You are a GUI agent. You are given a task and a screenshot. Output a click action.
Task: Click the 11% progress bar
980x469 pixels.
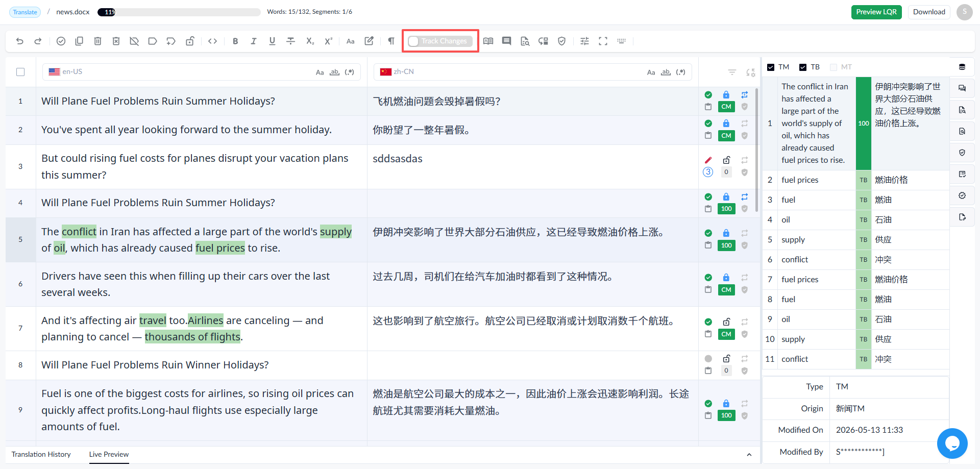179,12
